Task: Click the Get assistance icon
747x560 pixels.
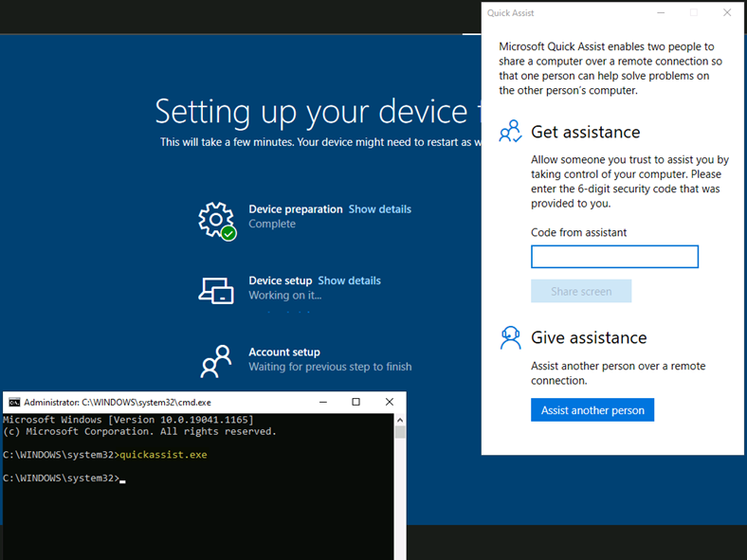Action: (x=510, y=131)
